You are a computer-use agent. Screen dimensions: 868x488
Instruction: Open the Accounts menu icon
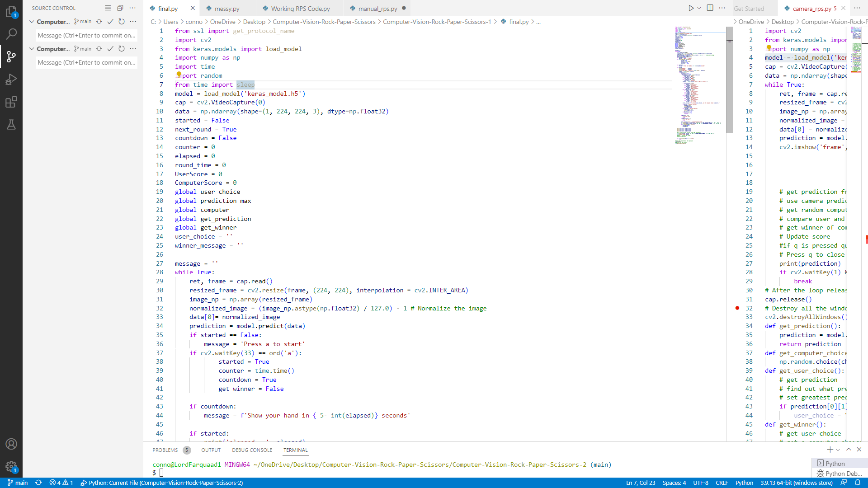11,444
